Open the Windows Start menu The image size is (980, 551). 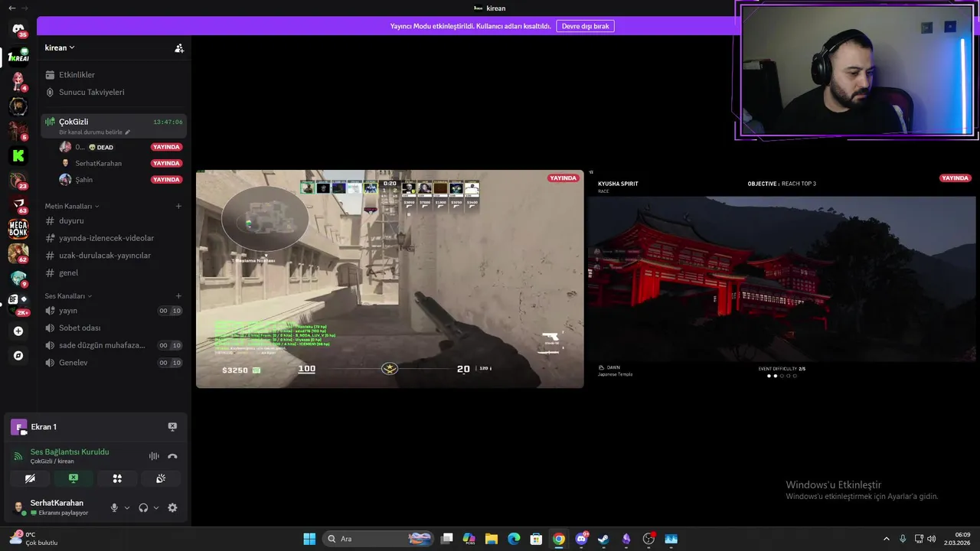pyautogui.click(x=309, y=539)
